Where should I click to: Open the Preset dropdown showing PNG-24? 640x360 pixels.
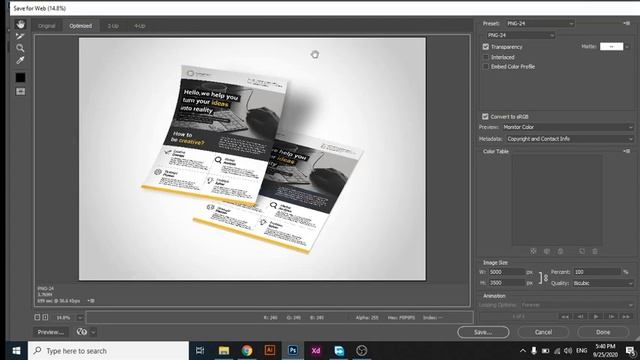click(x=540, y=24)
